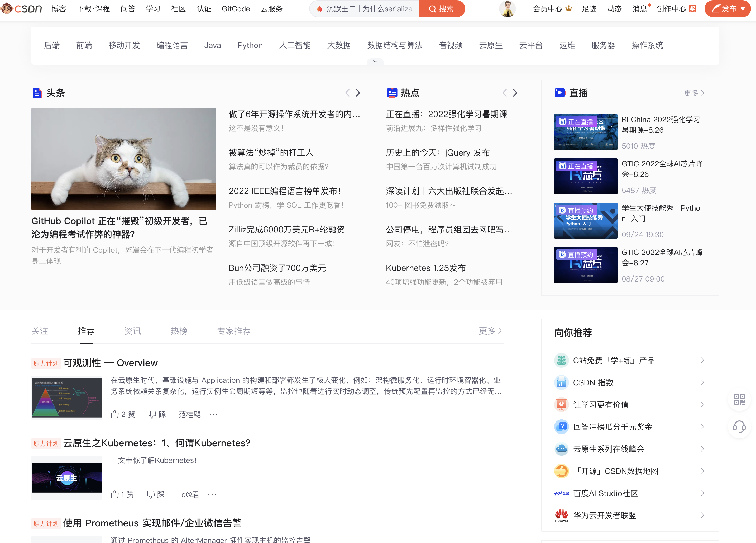Open 学生大使技能秀 Python live thumbnail
The width and height of the screenshot is (756, 543).
click(586, 221)
